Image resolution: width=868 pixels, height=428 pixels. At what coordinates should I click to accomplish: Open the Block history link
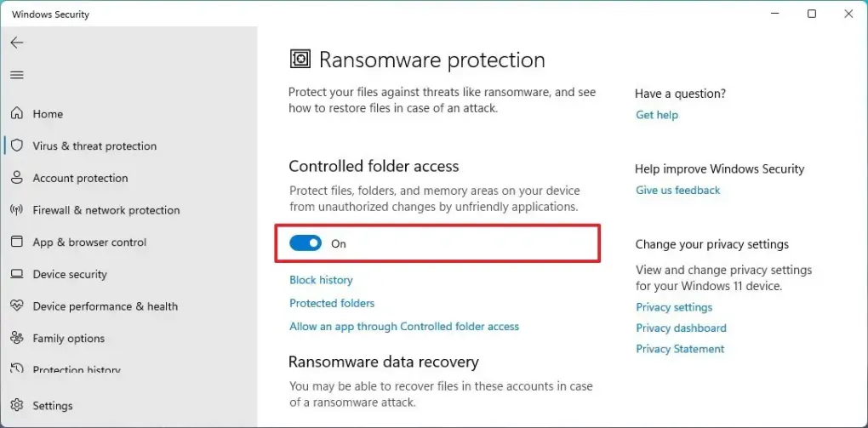[x=321, y=280]
